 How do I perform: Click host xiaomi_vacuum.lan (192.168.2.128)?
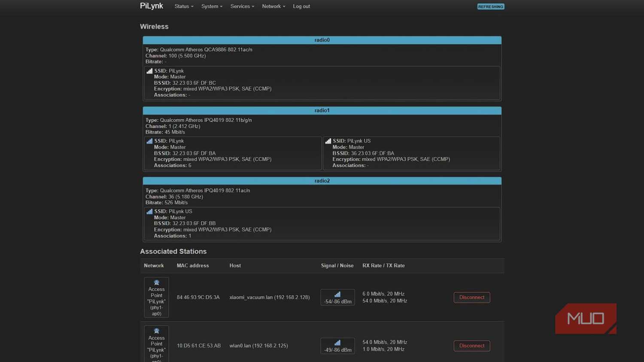(x=270, y=297)
